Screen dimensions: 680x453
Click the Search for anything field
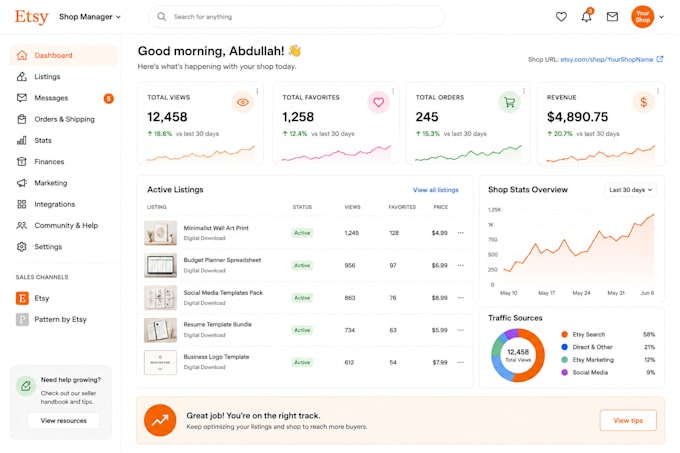(x=296, y=17)
